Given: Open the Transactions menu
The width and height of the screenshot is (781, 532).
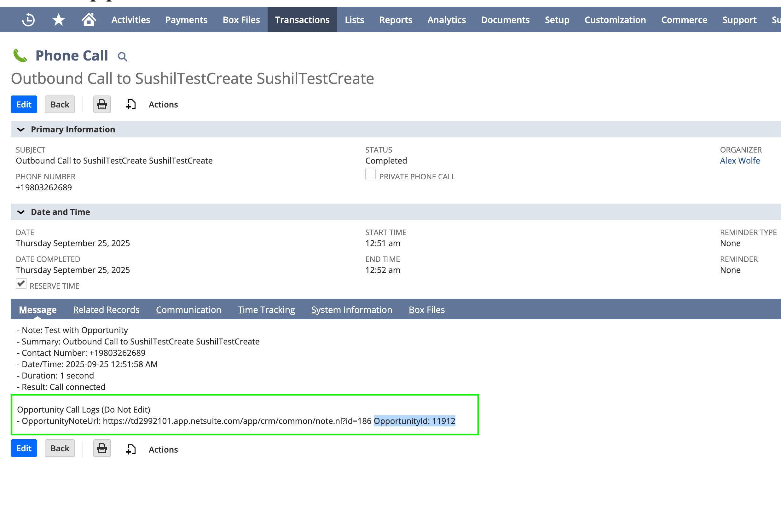Looking at the screenshot, I should coord(302,20).
